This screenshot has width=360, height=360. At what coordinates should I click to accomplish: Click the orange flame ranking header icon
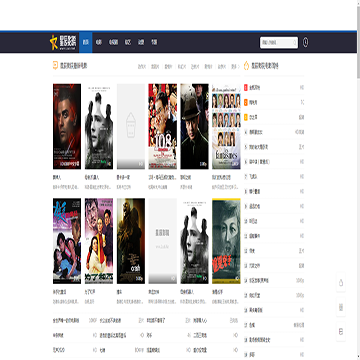[247, 65]
